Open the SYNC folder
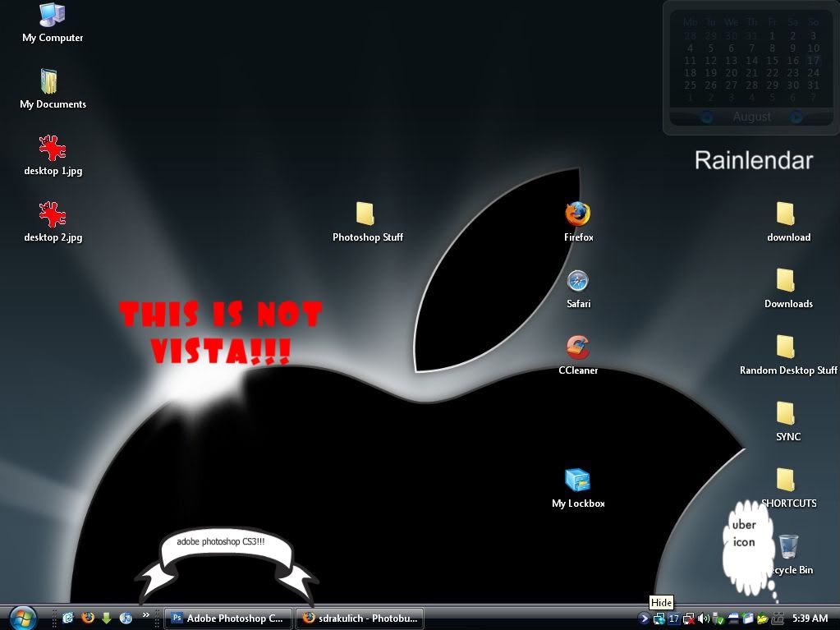 pyautogui.click(x=788, y=422)
